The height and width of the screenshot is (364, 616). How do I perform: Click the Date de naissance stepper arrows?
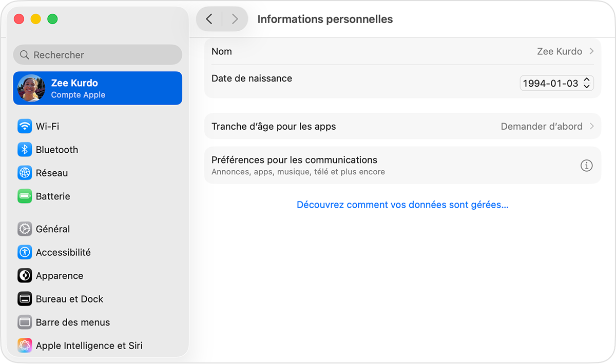[586, 83]
